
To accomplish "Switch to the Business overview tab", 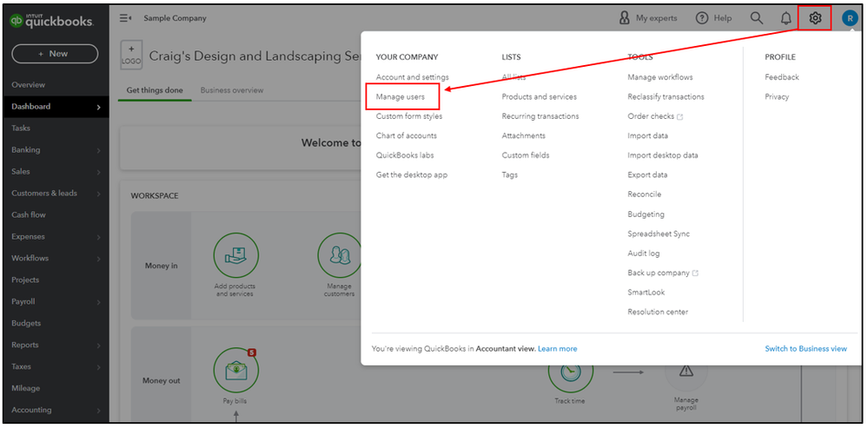I will 232,90.
